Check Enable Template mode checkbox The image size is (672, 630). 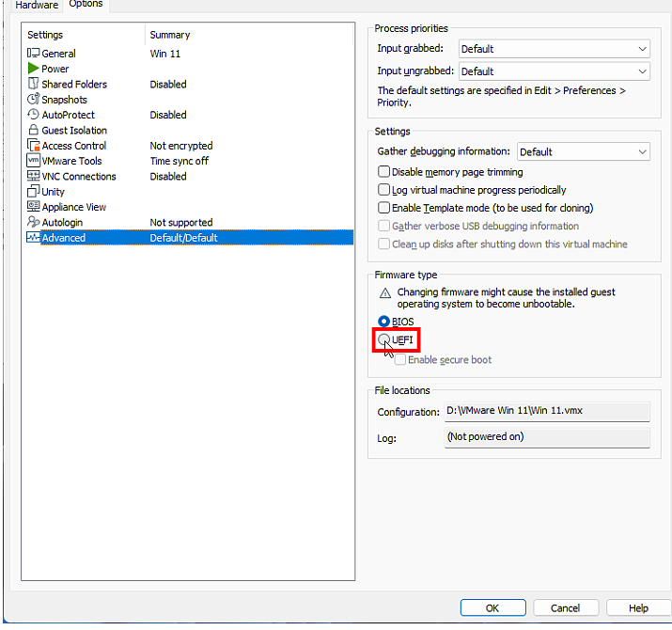[x=383, y=208]
